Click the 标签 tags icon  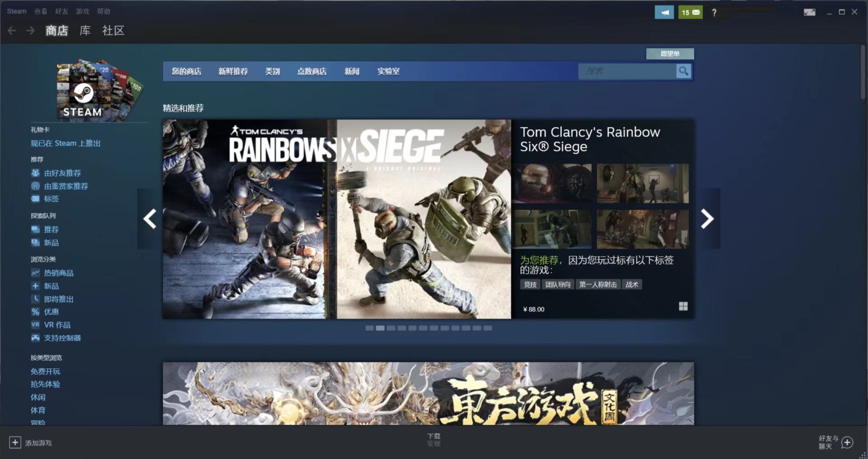point(35,198)
